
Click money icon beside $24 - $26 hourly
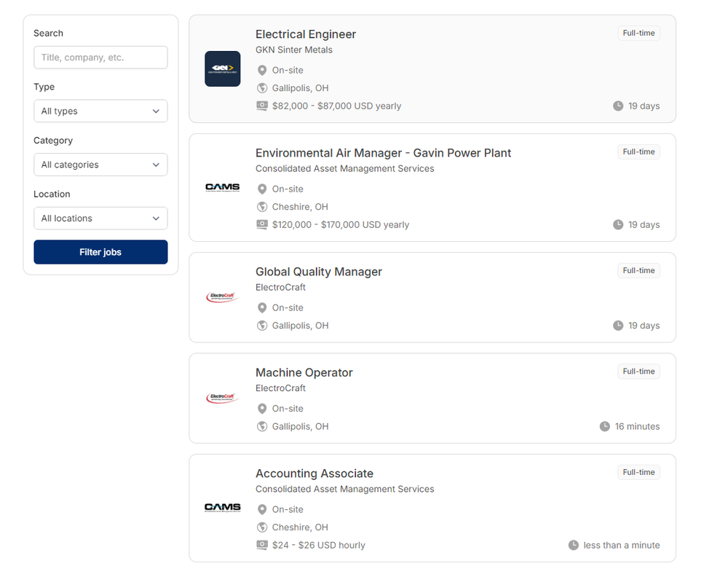coord(262,545)
